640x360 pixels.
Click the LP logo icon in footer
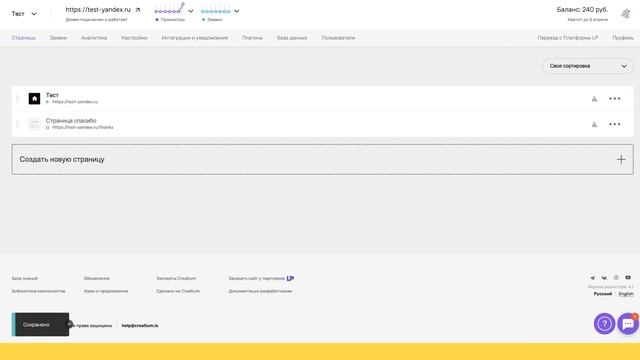290,278
